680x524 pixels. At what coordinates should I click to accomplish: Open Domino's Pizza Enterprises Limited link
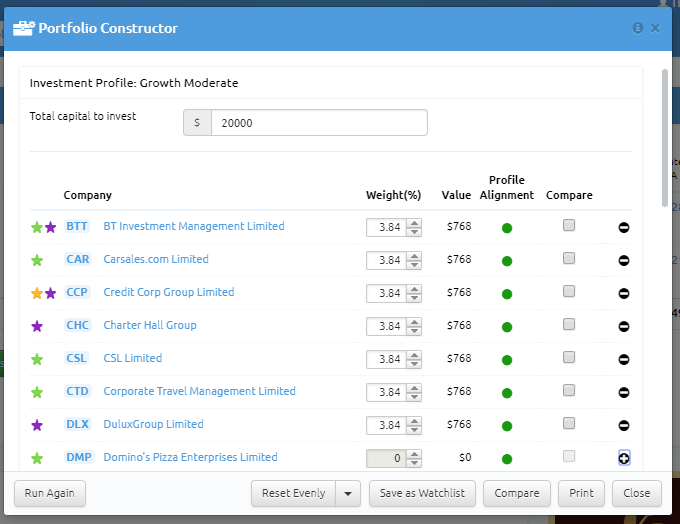point(190,457)
